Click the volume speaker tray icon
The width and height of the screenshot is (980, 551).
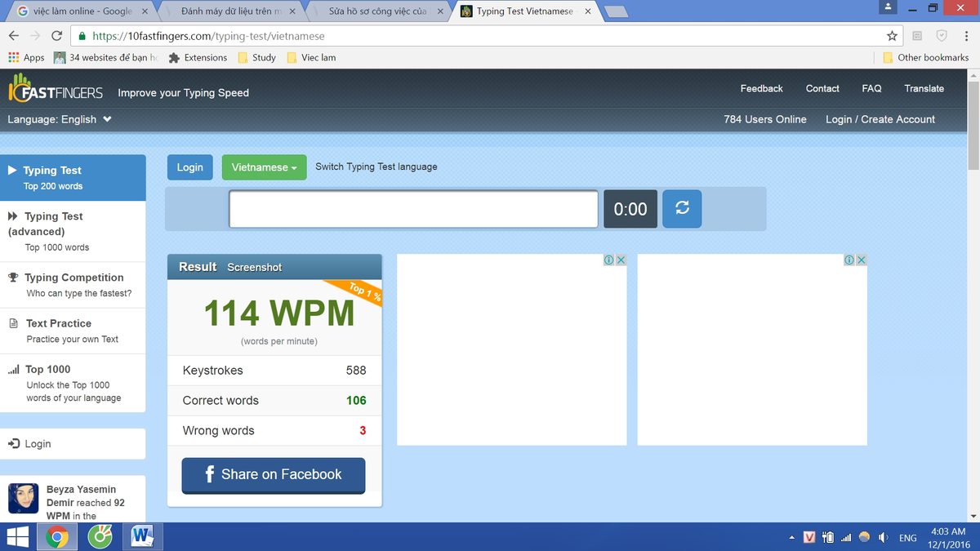[x=883, y=537]
